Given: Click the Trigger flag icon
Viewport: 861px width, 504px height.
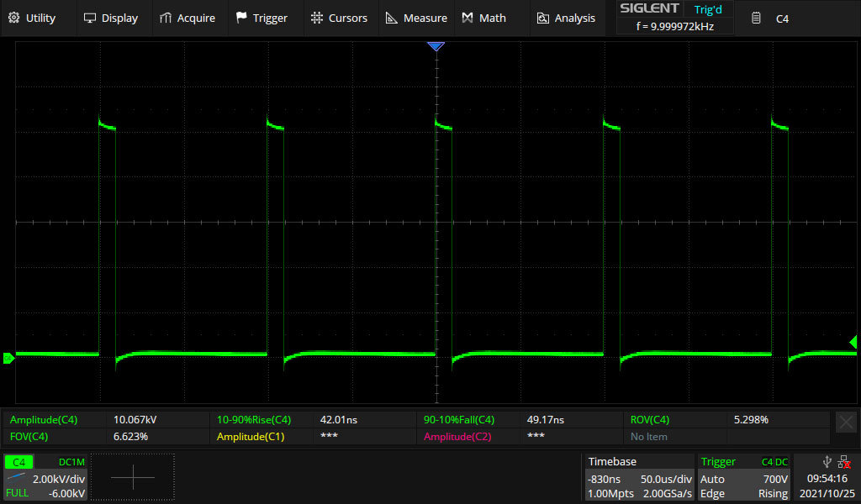Looking at the screenshot, I should (x=241, y=18).
